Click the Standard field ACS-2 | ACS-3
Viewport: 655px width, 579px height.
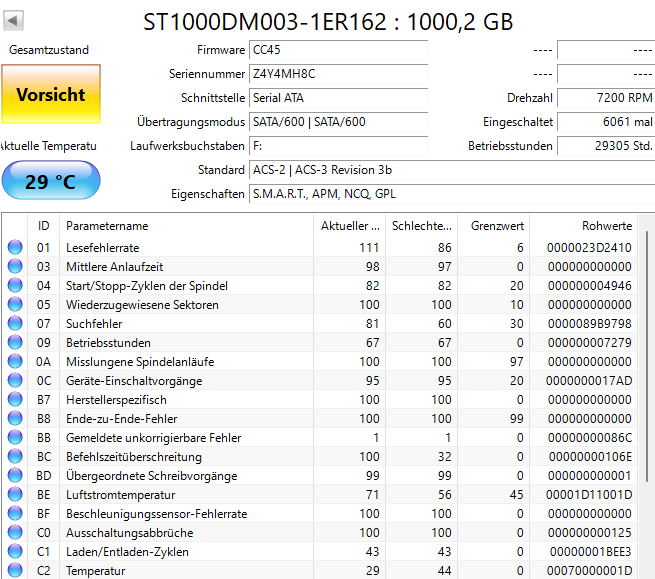click(452, 170)
